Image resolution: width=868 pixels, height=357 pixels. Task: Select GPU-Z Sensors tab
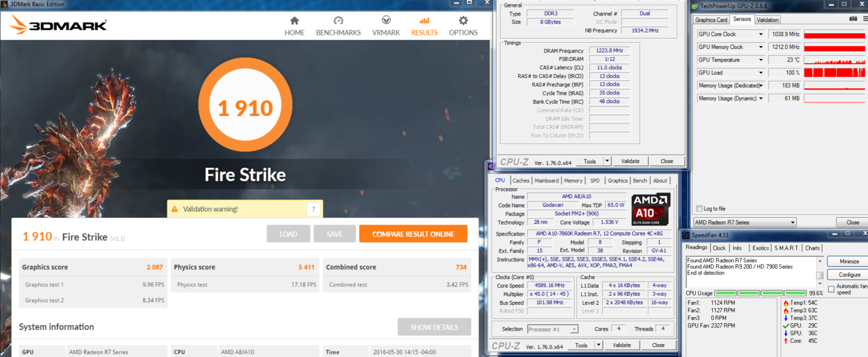pyautogui.click(x=742, y=19)
